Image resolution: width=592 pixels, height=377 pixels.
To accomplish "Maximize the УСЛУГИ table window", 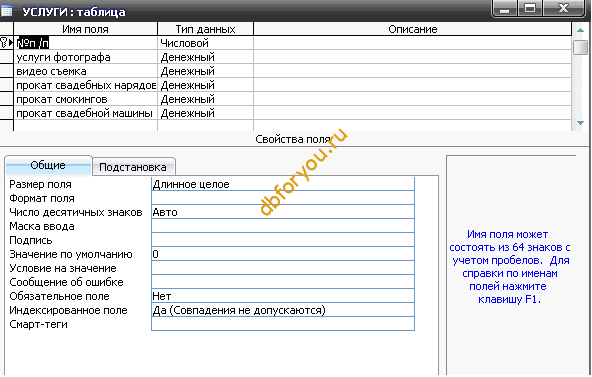I will (530, 8).
